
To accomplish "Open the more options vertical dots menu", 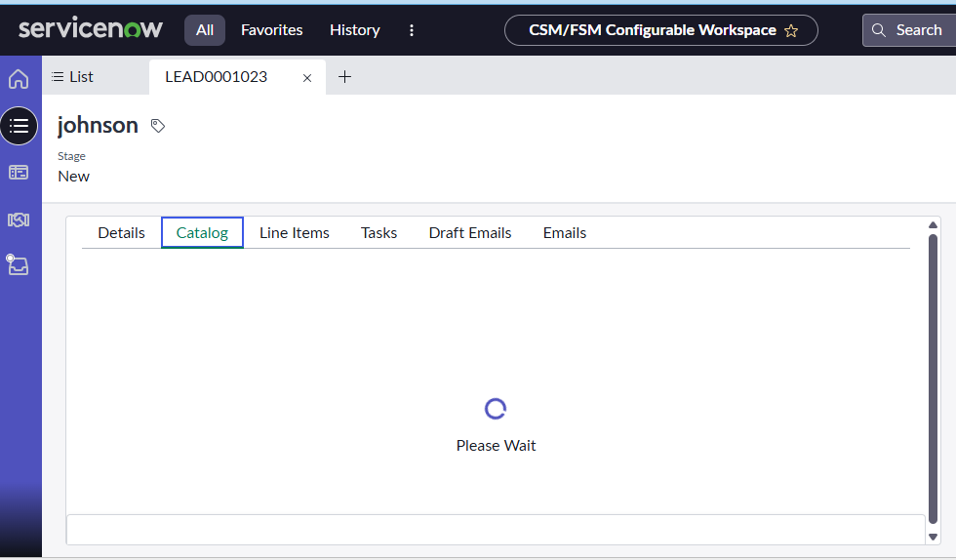I will pyautogui.click(x=412, y=30).
